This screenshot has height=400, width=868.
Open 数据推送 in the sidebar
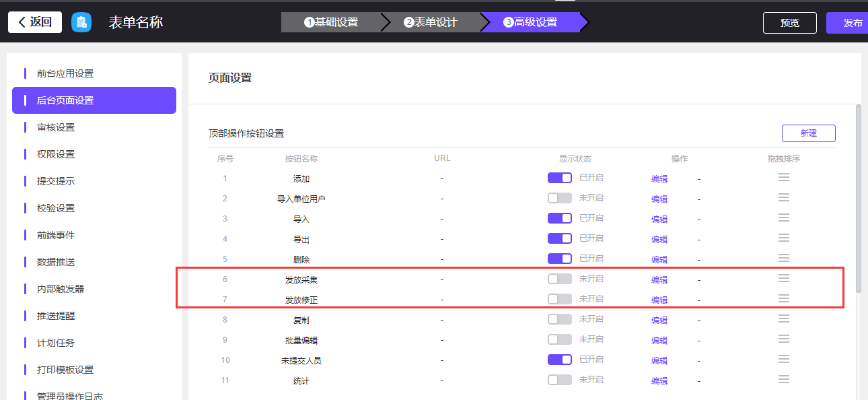click(94, 262)
